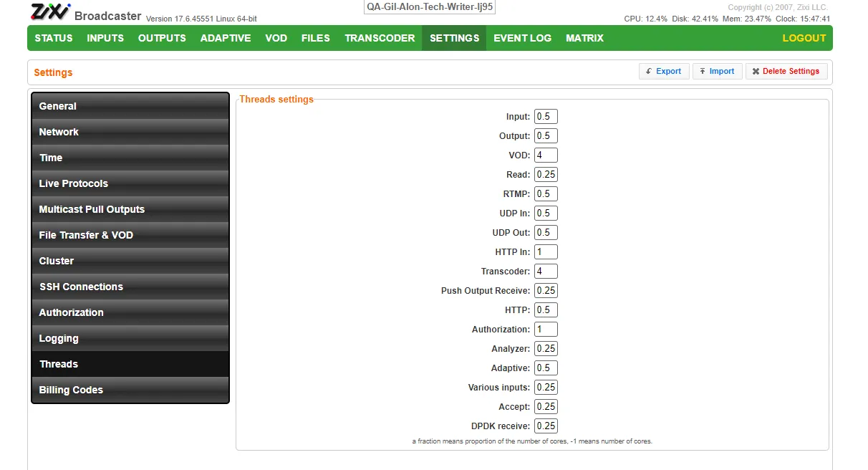Click the Accept threads field
Viewport: 868px width, 470px height.
pyautogui.click(x=546, y=407)
